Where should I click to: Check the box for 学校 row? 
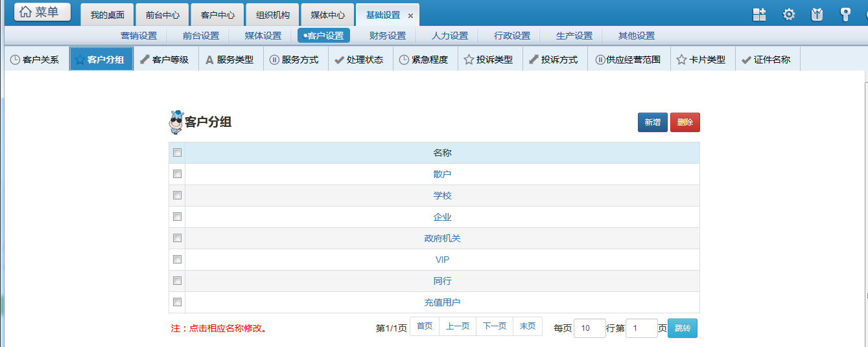pyautogui.click(x=177, y=196)
